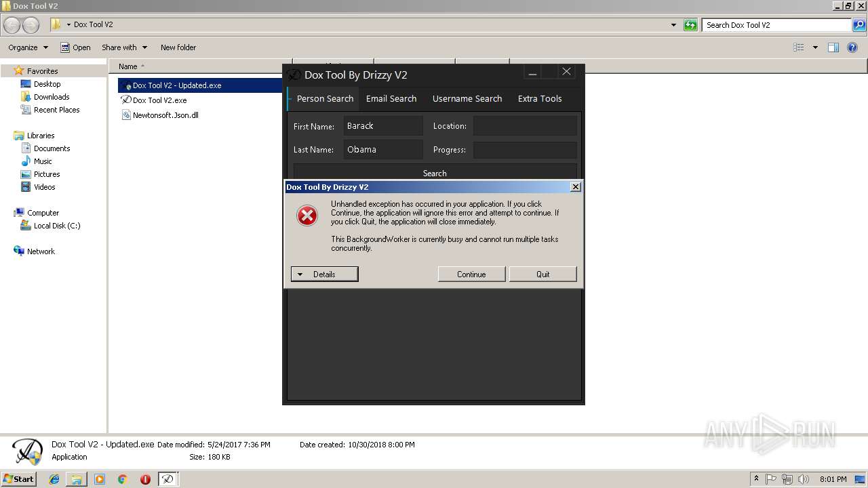
Task: Open Explorer help icon
Action: pyautogui.click(x=852, y=47)
